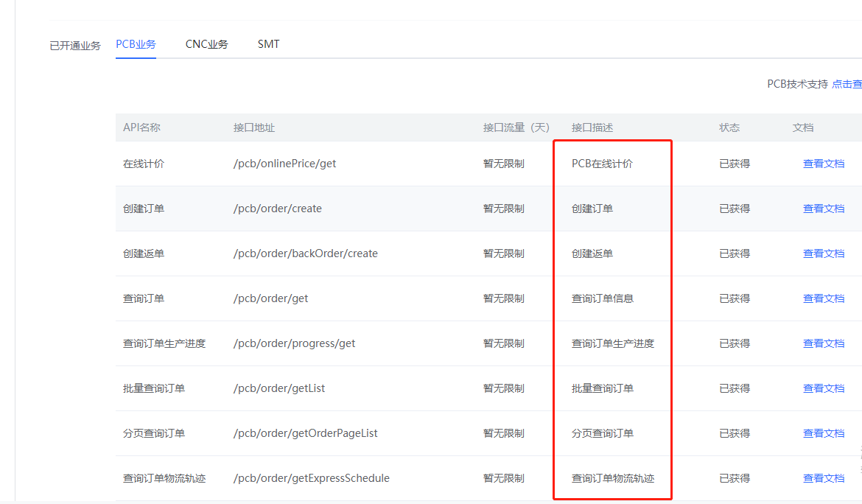Select the SMT tab
This screenshot has height=504, width=862.
click(x=268, y=44)
